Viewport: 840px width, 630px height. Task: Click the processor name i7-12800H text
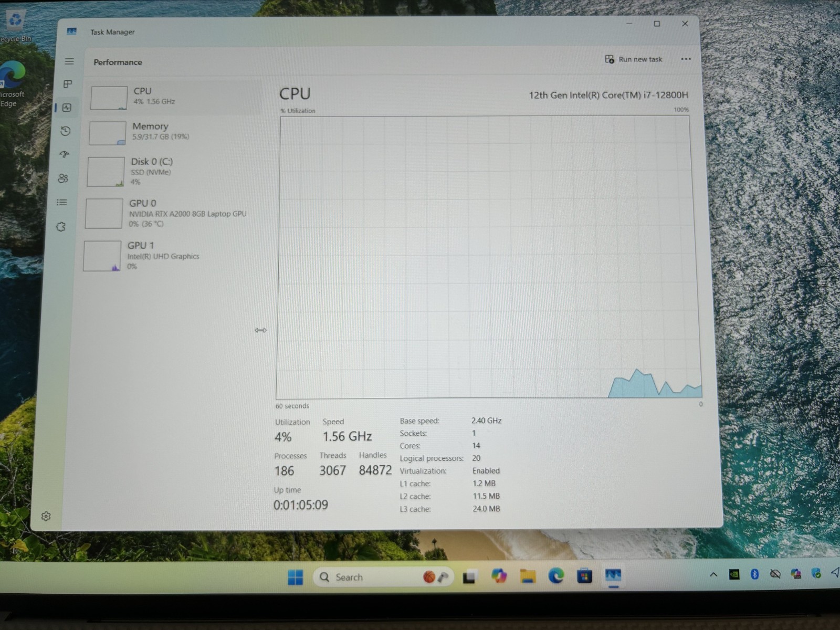tap(608, 95)
